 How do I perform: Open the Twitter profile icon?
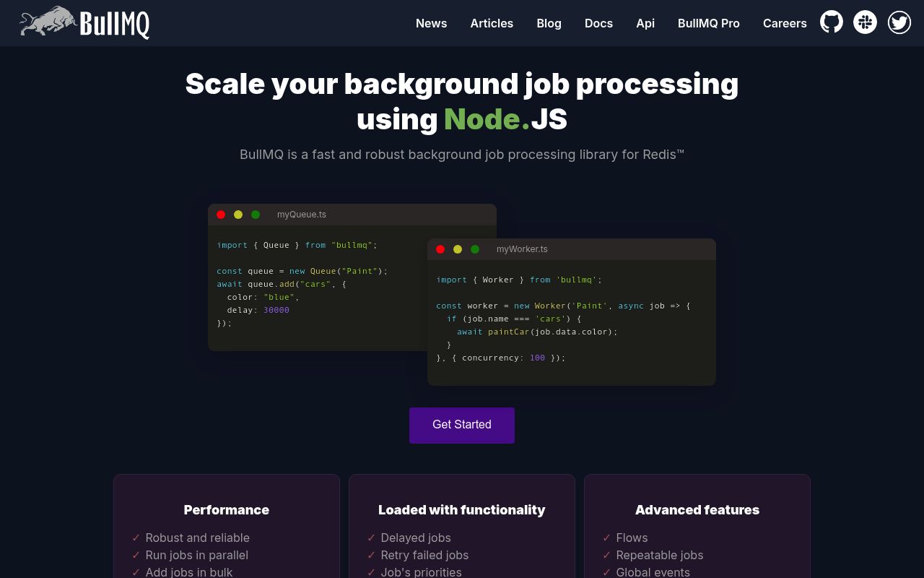click(899, 22)
